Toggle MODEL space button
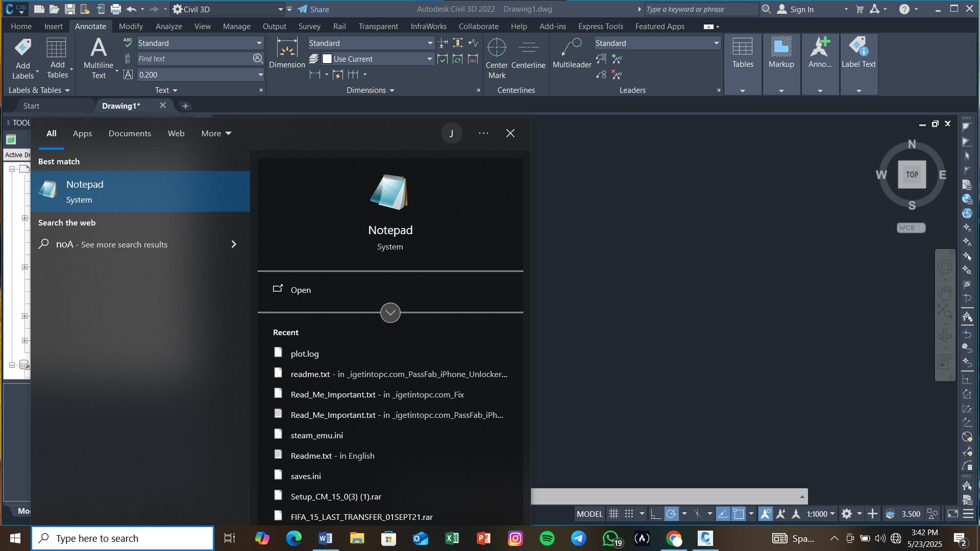980x551 pixels. coord(590,514)
